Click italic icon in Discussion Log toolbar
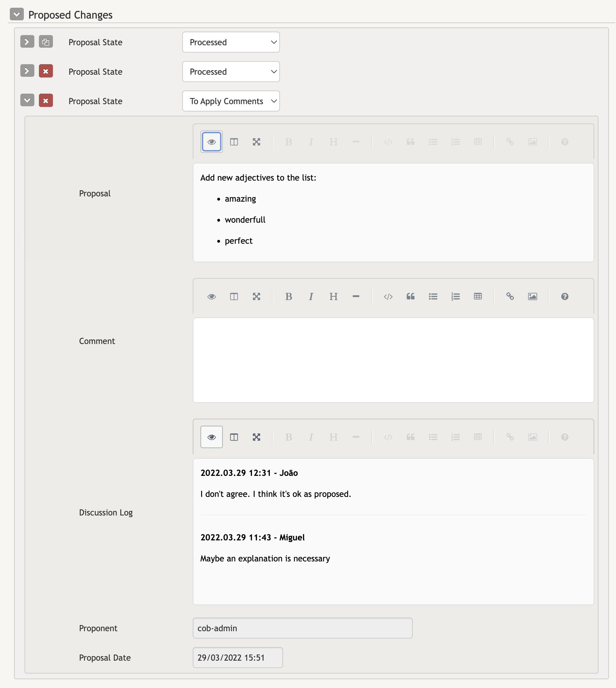 (311, 437)
